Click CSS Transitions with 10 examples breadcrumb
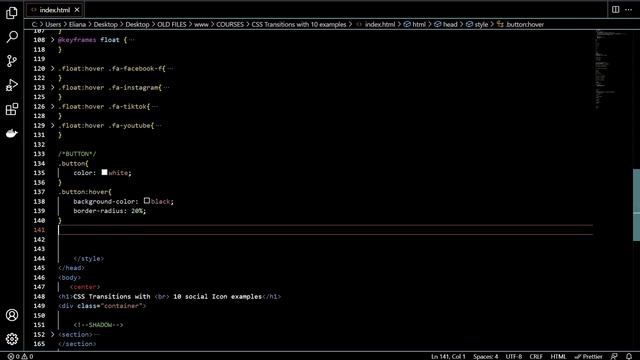The height and width of the screenshot is (360, 640). coord(299,24)
